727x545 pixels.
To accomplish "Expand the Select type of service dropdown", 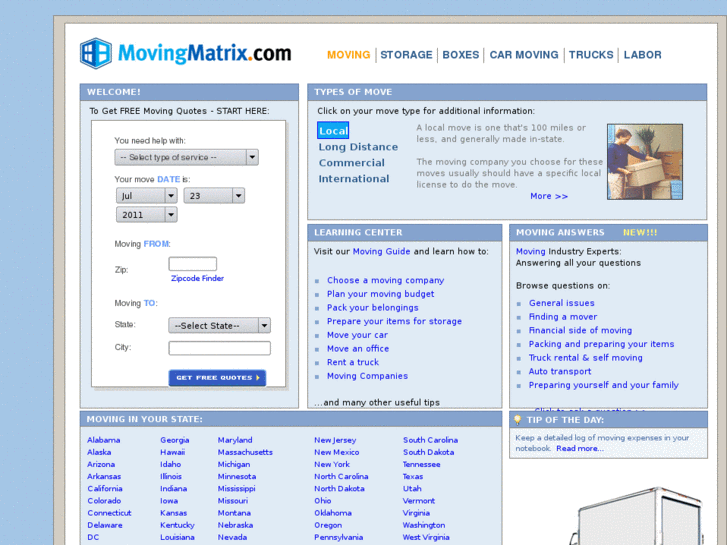I will click(186, 157).
